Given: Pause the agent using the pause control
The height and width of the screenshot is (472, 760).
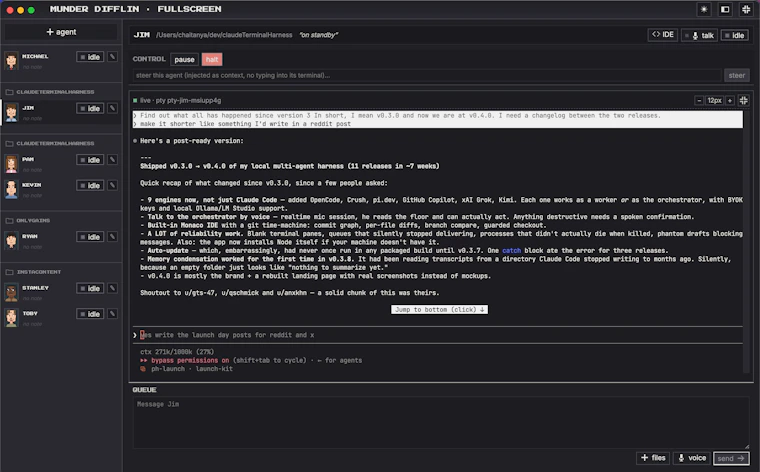Looking at the screenshot, I should pyautogui.click(x=184, y=59).
